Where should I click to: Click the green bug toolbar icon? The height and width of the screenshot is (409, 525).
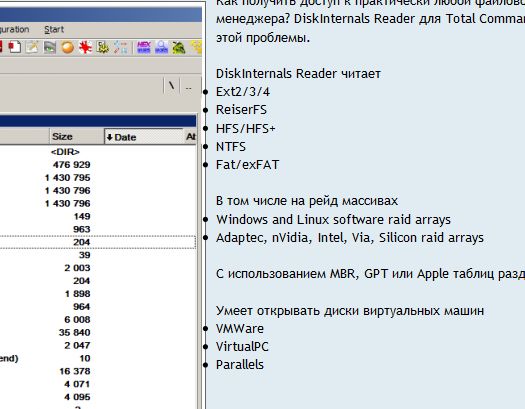click(x=179, y=47)
